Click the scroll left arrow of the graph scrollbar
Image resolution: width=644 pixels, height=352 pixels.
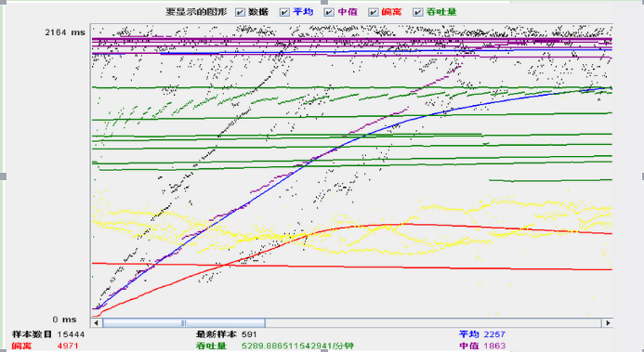[97, 323]
